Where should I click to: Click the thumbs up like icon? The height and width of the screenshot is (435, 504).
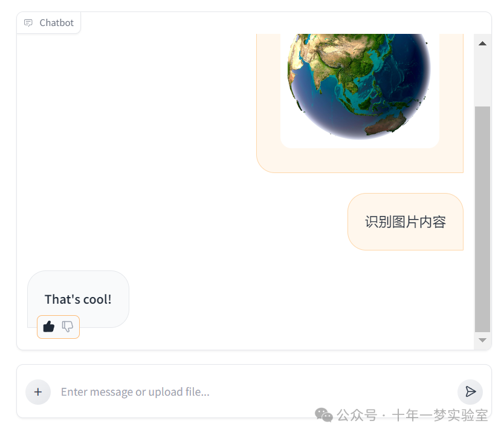49,327
